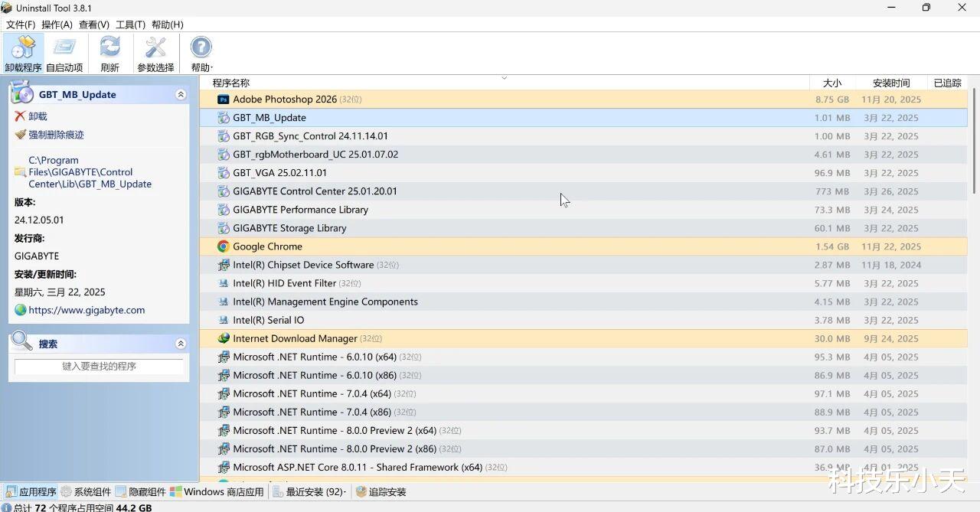Click the 卸载 uninstall link in sidebar
Screen dimensions: 980x512
pyautogui.click(x=38, y=116)
